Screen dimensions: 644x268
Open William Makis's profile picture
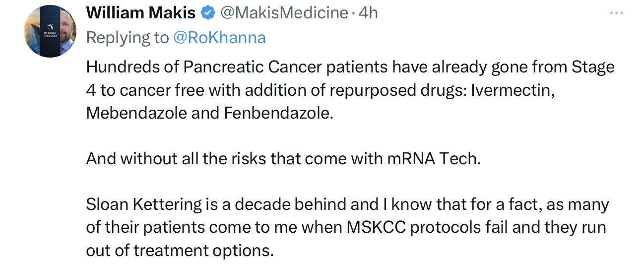tap(50, 32)
